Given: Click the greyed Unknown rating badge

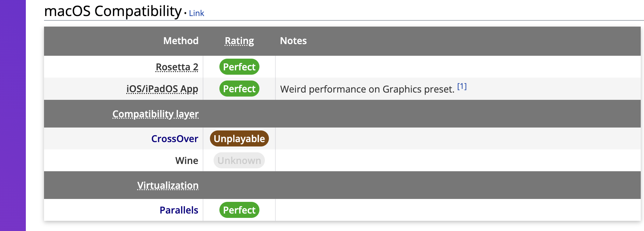Looking at the screenshot, I should 239,161.
